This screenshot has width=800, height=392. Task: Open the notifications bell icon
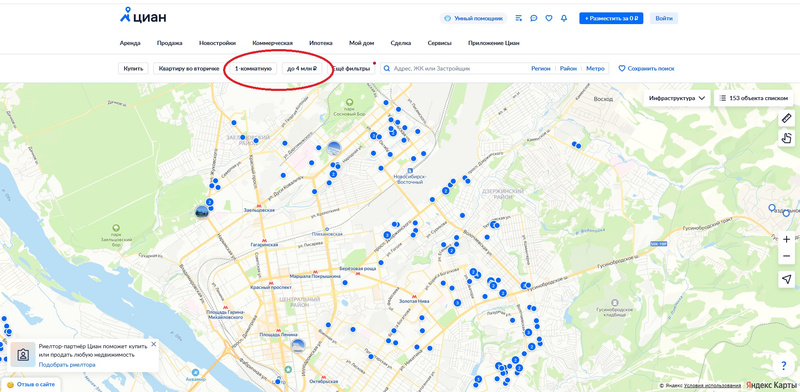click(564, 18)
